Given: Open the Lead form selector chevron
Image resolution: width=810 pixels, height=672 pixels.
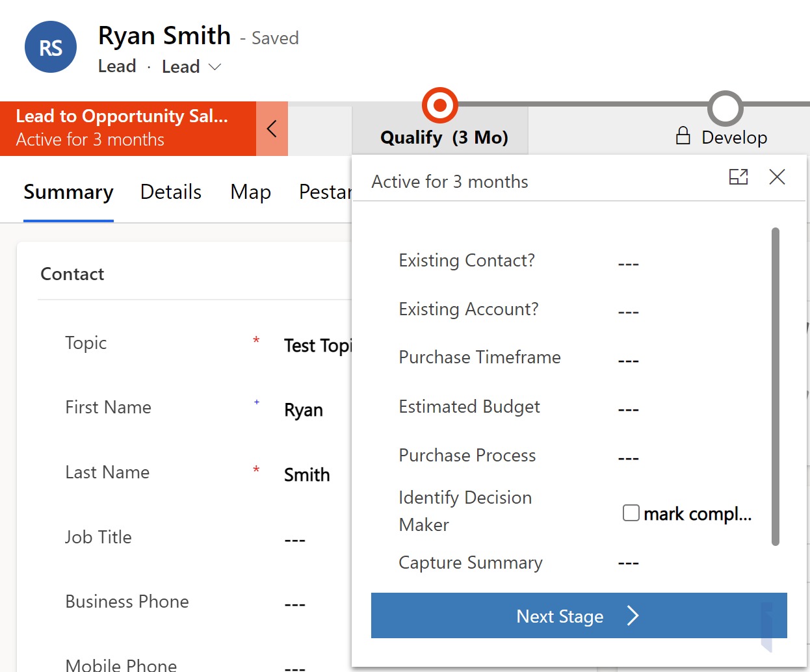Looking at the screenshot, I should point(215,67).
